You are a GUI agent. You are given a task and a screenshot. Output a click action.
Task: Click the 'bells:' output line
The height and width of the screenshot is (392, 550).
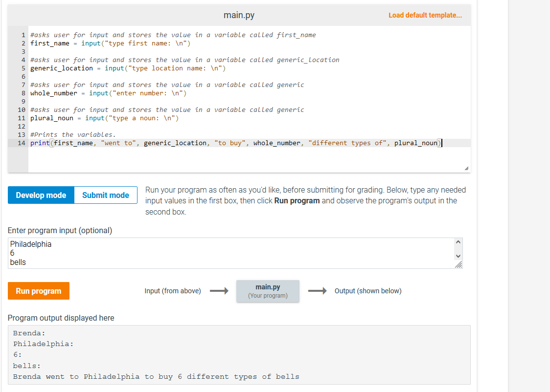pyautogui.click(x=26, y=366)
